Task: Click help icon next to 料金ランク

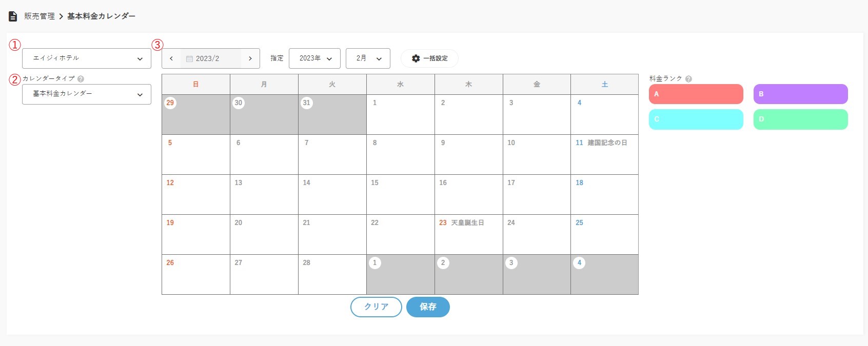Action: point(688,79)
